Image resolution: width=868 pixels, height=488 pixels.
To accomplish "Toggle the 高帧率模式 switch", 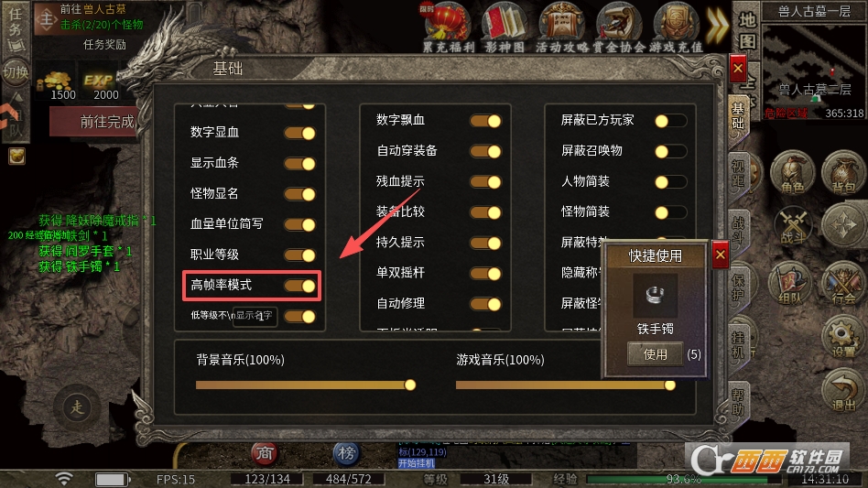I will [x=300, y=286].
